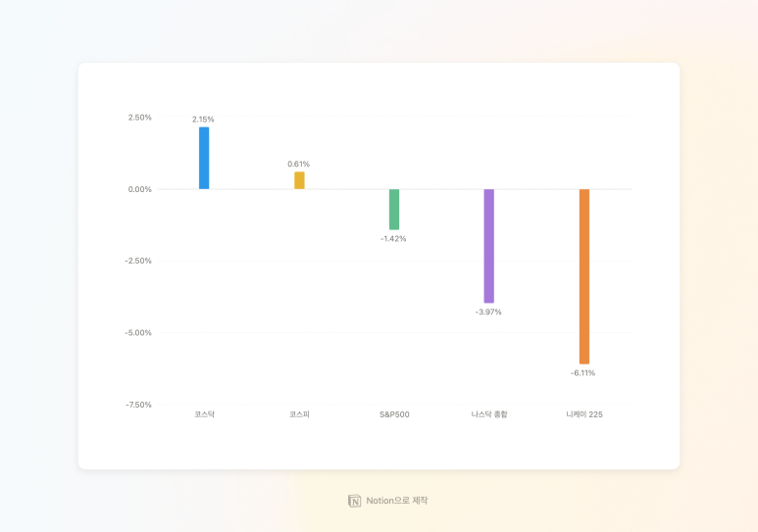Viewport: 758px width, 532px height.
Task: Click the -6.11% value label
Action: tap(583, 373)
